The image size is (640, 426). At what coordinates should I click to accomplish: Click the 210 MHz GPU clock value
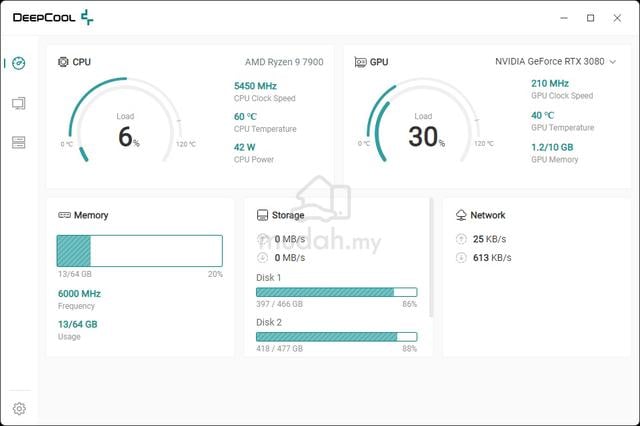pos(550,84)
